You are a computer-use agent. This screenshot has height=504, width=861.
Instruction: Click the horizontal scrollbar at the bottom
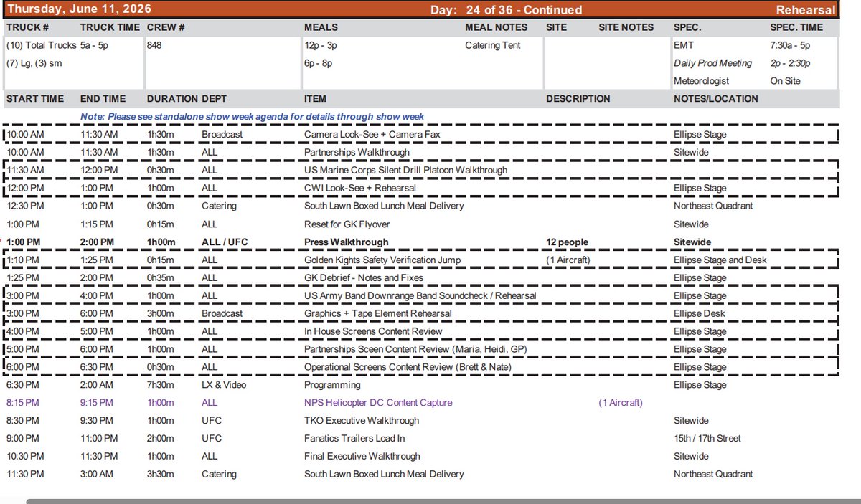pos(443,500)
